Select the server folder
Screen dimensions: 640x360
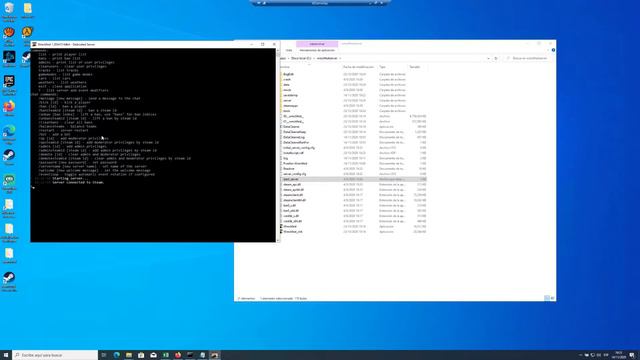click(x=287, y=100)
